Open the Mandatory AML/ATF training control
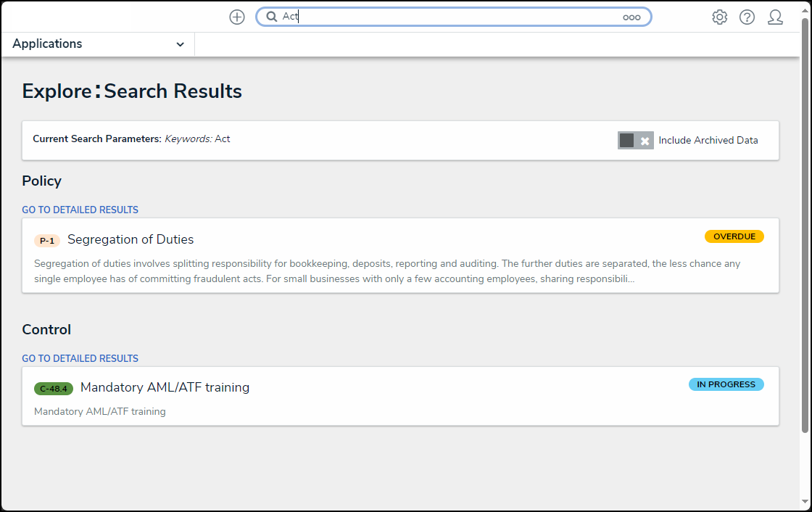Viewport: 812px width, 512px height. point(165,388)
